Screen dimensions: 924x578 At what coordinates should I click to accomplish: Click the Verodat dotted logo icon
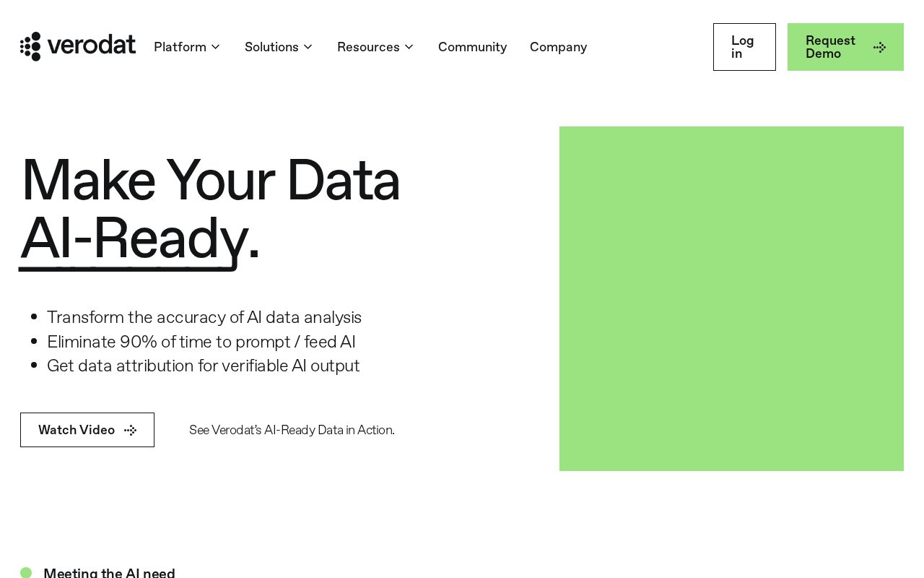[x=30, y=46]
